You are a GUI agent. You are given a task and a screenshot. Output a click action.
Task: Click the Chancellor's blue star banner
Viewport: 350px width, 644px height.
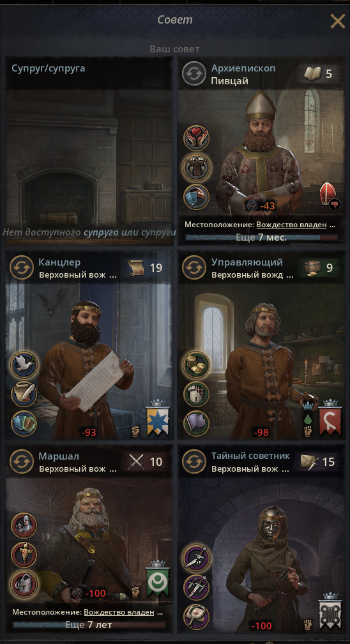pyautogui.click(x=158, y=419)
